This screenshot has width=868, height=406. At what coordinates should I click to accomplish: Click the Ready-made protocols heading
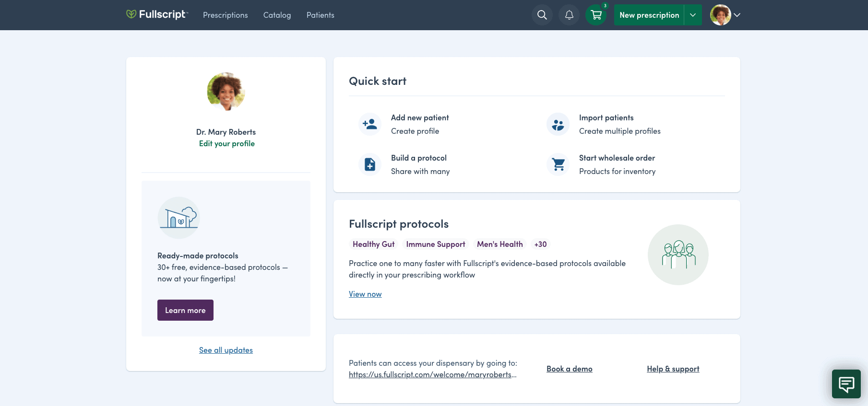198,255
